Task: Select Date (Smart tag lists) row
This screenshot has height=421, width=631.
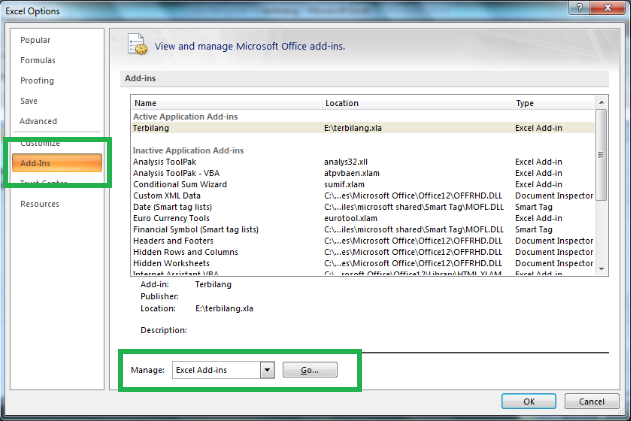Action: pos(363,207)
